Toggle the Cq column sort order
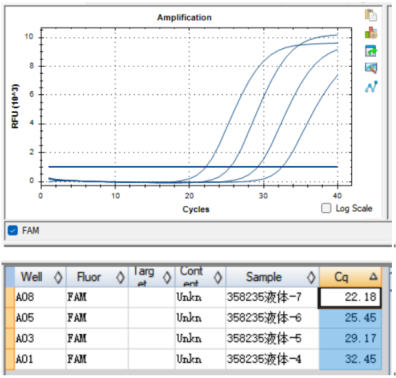The height and width of the screenshot is (378, 396). [350, 277]
